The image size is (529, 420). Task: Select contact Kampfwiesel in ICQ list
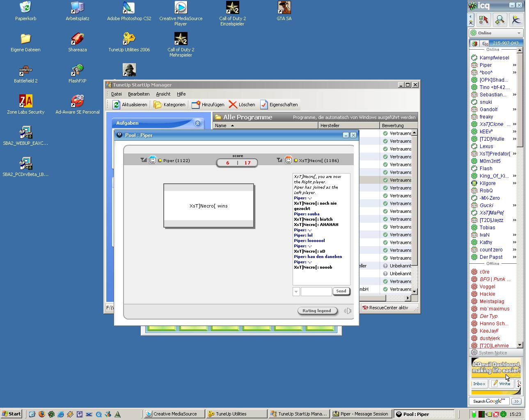[494, 58]
